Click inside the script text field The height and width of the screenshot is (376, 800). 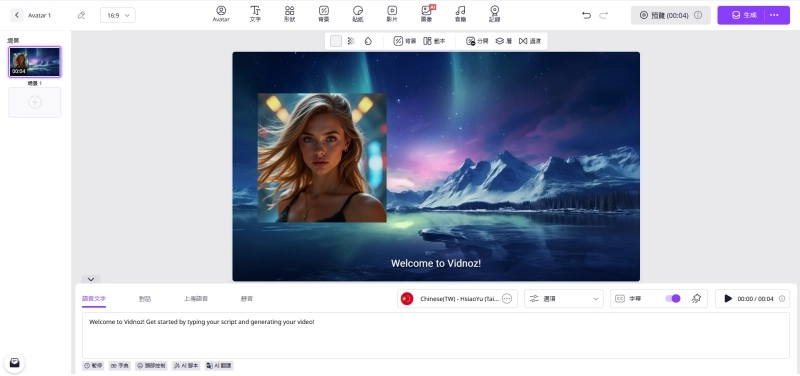coord(436,335)
